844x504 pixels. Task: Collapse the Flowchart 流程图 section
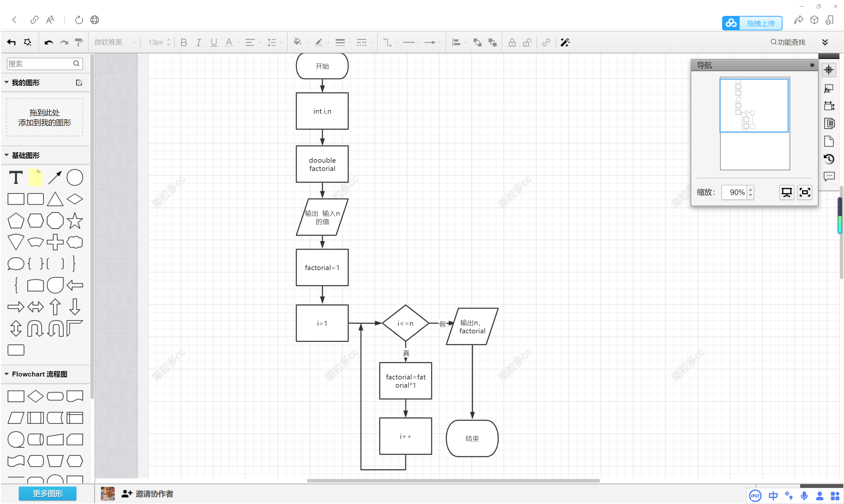click(x=7, y=374)
